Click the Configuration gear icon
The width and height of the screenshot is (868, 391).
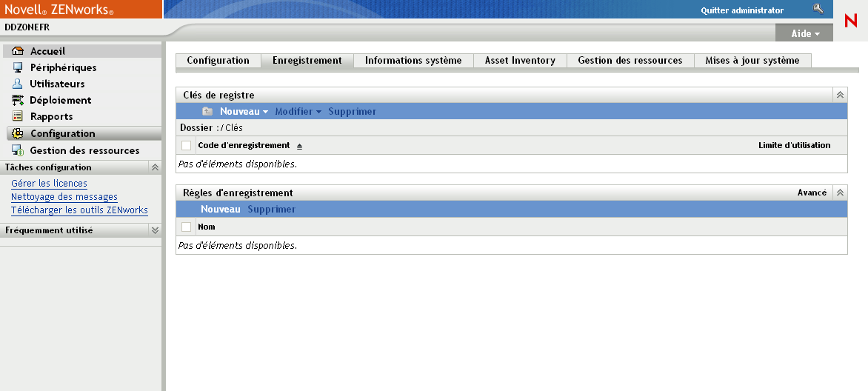coord(18,133)
